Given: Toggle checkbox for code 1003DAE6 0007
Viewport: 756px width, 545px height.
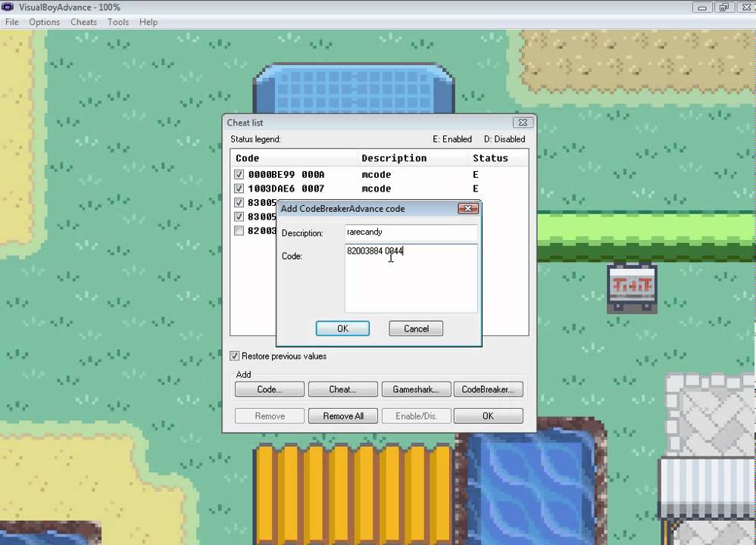Looking at the screenshot, I should click(239, 188).
